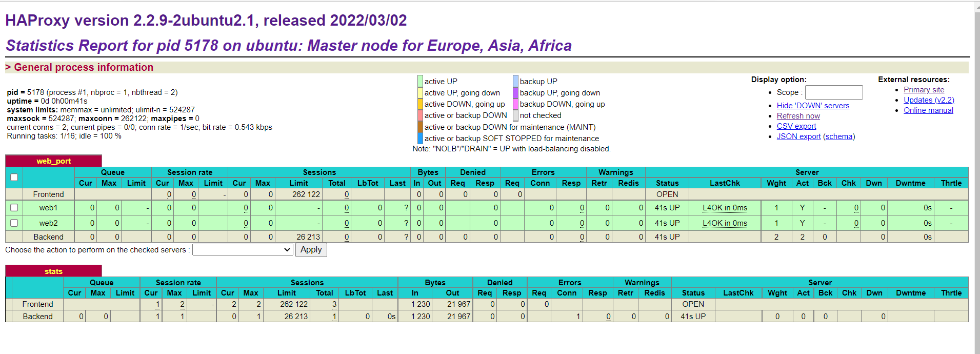
Task: Open the server action dropdown
Action: 243,250
